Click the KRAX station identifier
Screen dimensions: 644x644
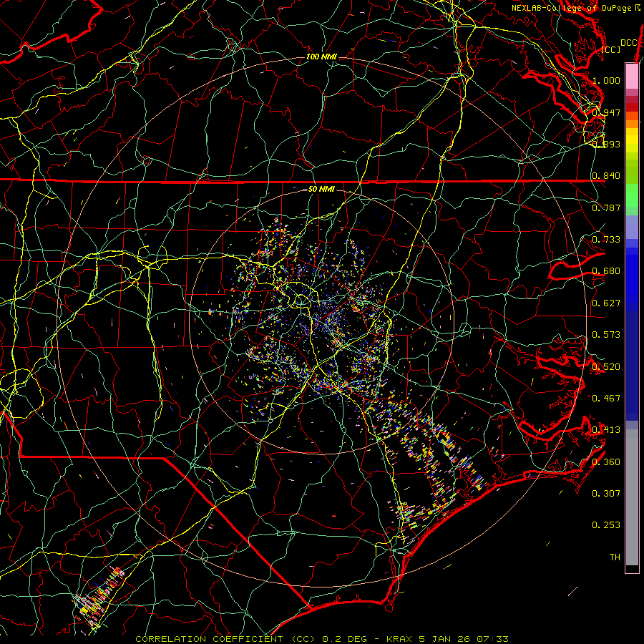click(400, 639)
